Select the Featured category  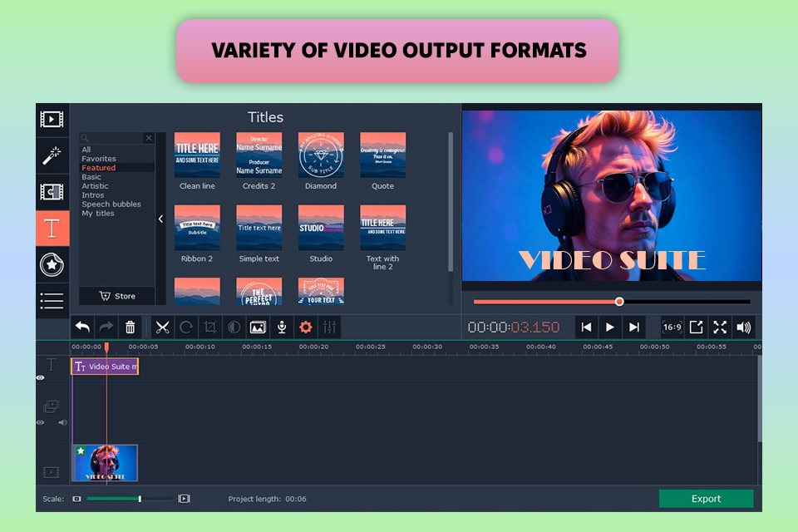coord(99,168)
